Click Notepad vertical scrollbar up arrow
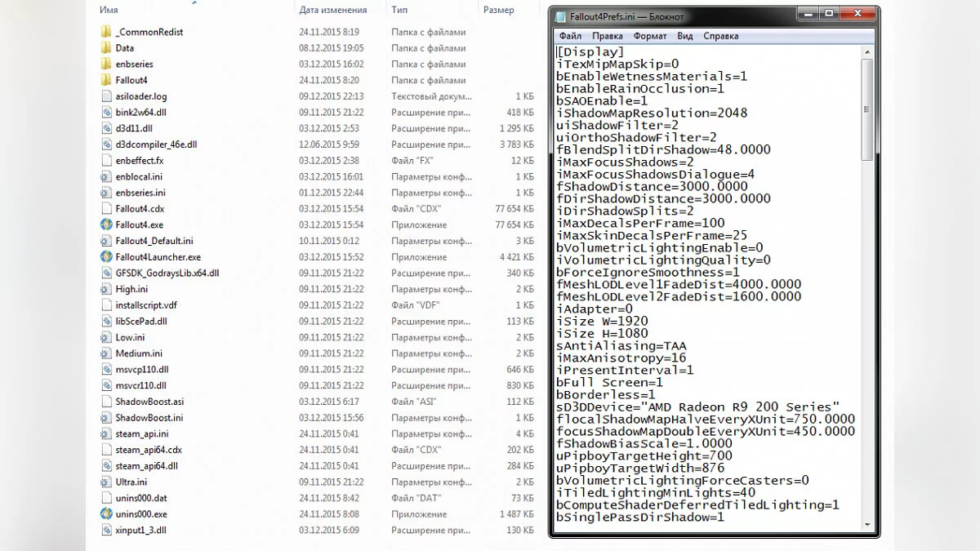Image resolution: width=980 pixels, height=551 pixels. (866, 52)
